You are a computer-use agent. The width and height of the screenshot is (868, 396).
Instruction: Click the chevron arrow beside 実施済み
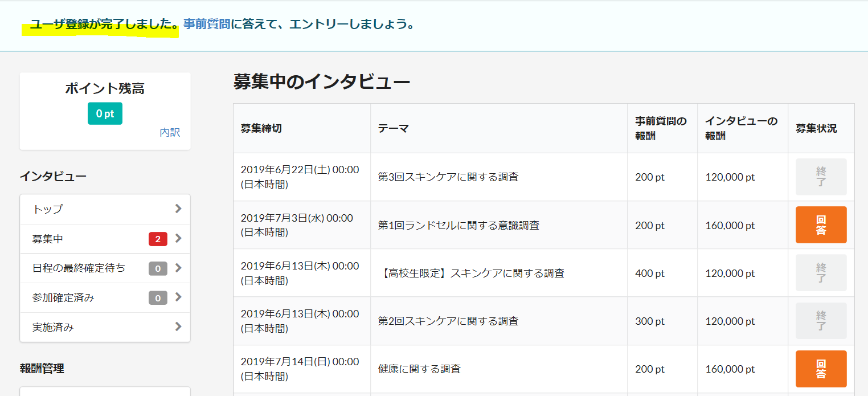[178, 326]
